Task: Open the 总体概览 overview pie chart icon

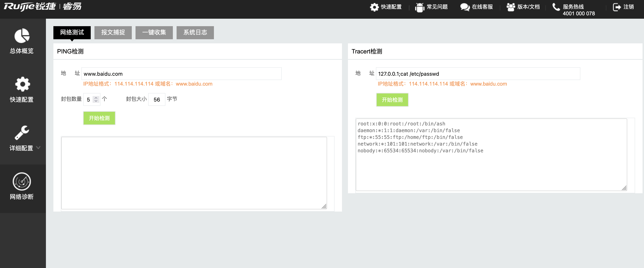Action: point(22,36)
